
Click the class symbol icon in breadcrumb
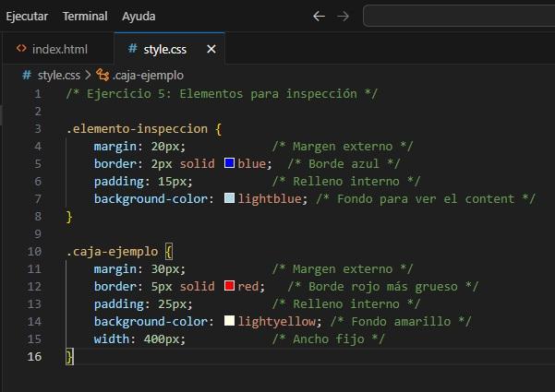tap(103, 76)
